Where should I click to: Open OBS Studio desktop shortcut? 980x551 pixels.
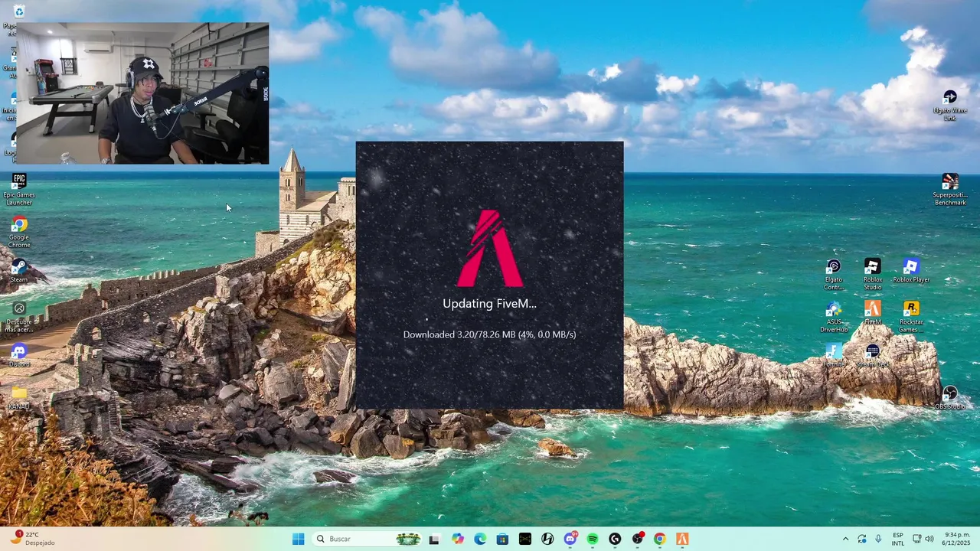click(x=949, y=398)
